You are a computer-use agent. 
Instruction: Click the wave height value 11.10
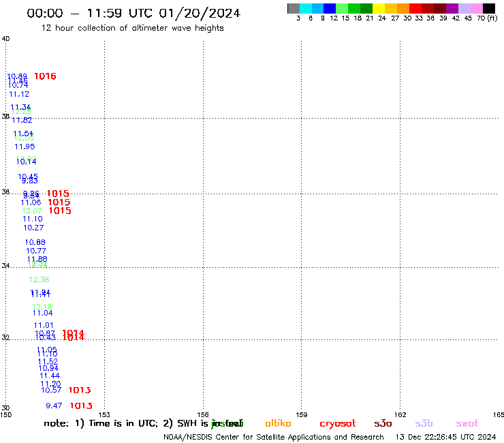33,219
